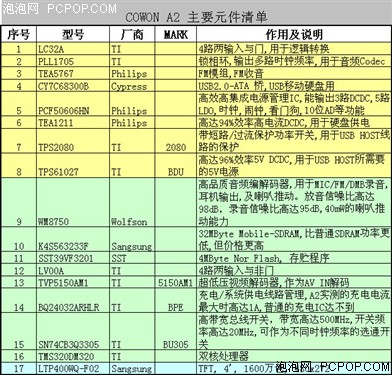This screenshot has height=375, width=392.
Task: Select the BQ24032ARHLR model cell
Action: click(x=73, y=301)
